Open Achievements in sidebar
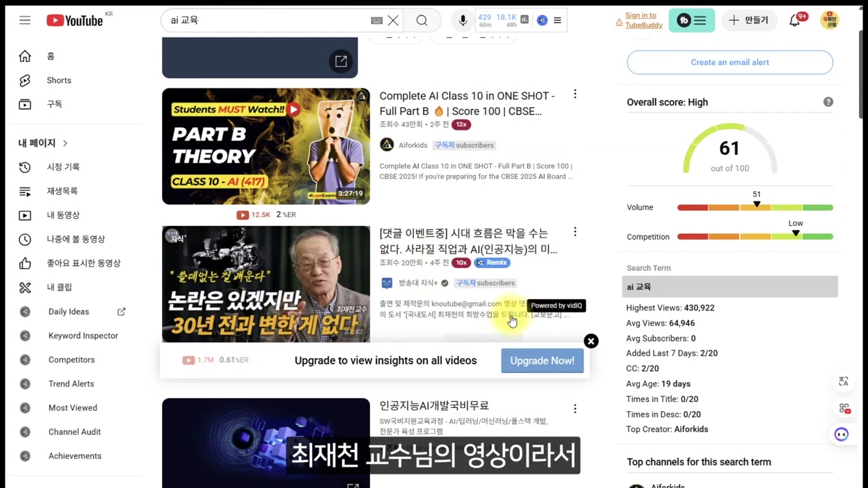Viewport: 868px width, 488px height. point(76,456)
